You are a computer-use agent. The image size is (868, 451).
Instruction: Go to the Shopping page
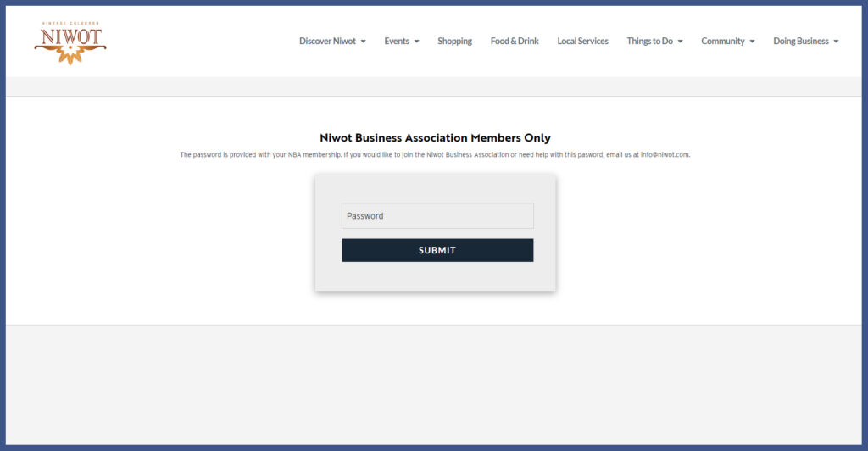pos(454,41)
